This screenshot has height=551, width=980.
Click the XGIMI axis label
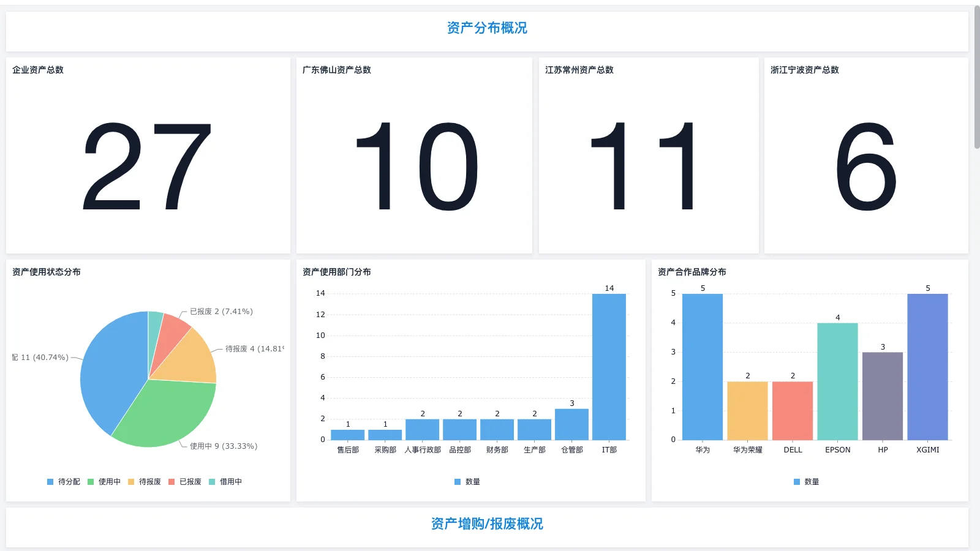pyautogui.click(x=927, y=450)
